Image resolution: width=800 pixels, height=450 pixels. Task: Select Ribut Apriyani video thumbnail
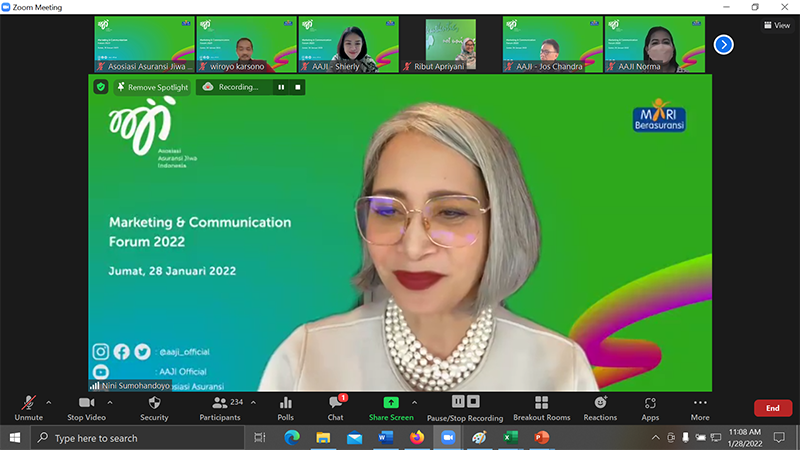[451, 44]
